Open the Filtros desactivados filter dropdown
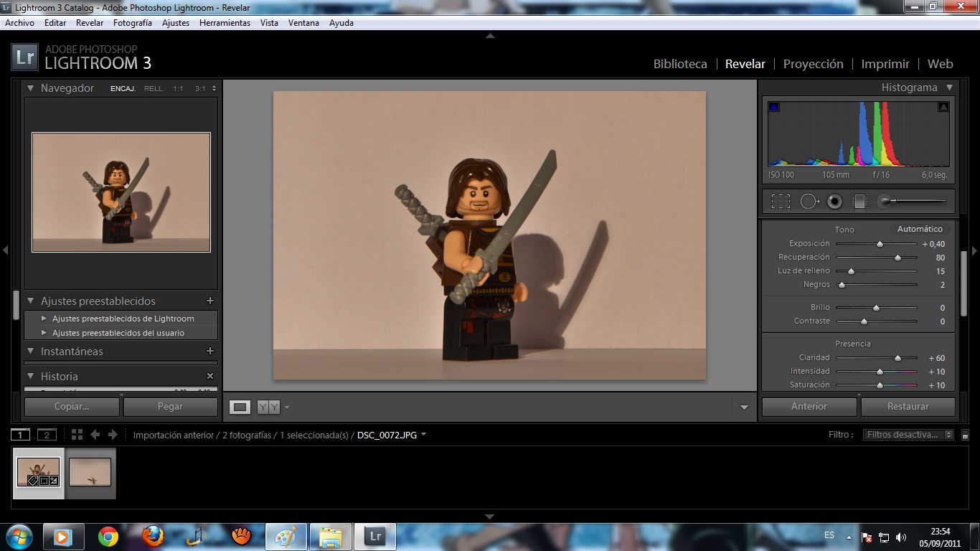The height and width of the screenshot is (551, 980). pyautogui.click(x=908, y=435)
